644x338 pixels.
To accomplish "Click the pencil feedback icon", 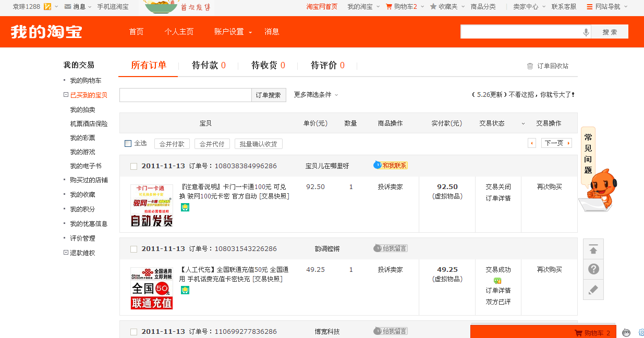I will 593,290.
